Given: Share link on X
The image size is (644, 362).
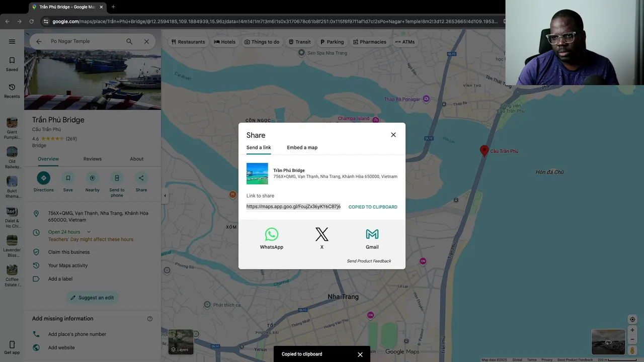Looking at the screenshot, I should (x=322, y=238).
